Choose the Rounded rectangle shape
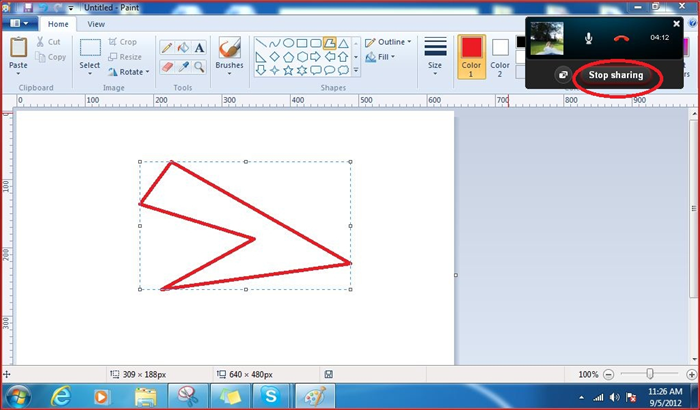The width and height of the screenshot is (700, 410). click(x=316, y=43)
